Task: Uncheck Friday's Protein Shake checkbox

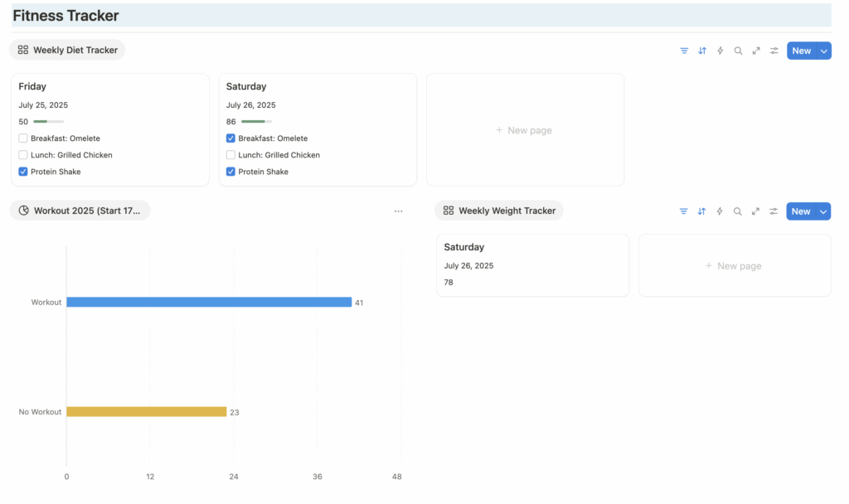Action: [23, 172]
